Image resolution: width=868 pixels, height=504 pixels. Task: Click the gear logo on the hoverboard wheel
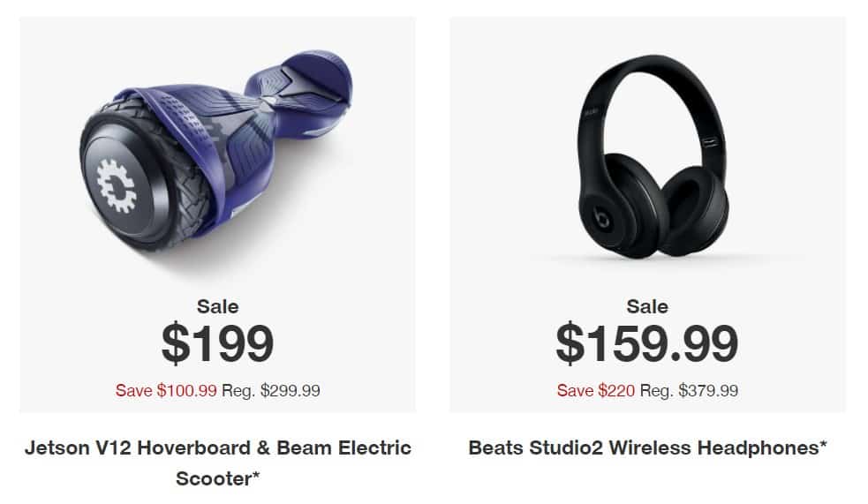pos(116,186)
